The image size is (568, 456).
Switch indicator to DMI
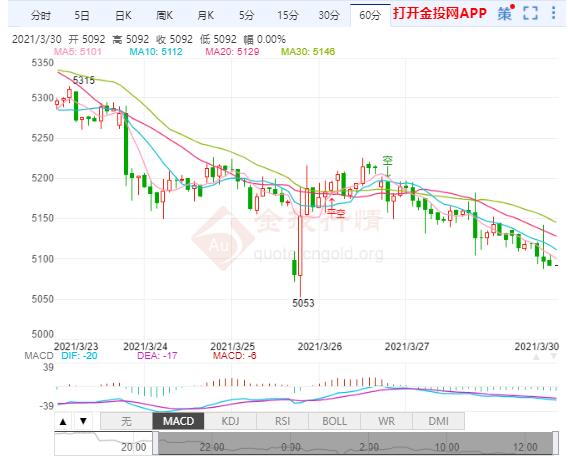[438, 421]
